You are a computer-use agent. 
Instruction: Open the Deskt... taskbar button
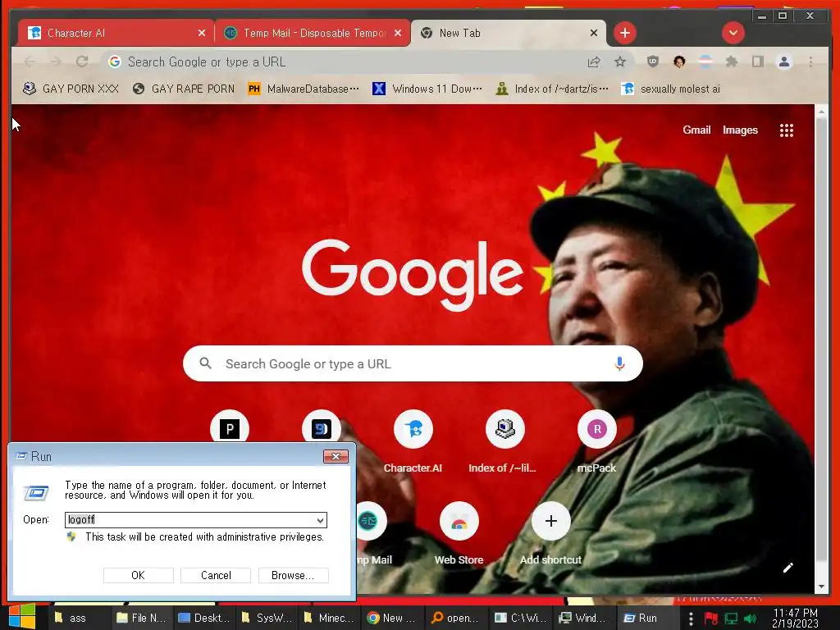204,619
